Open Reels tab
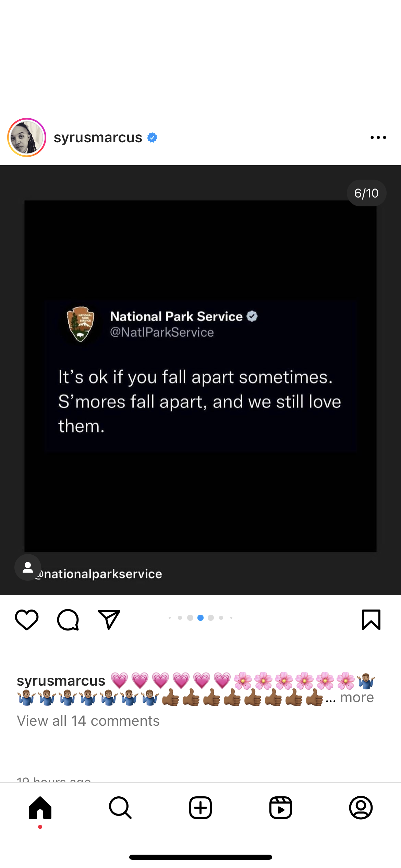401x868 pixels. tap(281, 808)
